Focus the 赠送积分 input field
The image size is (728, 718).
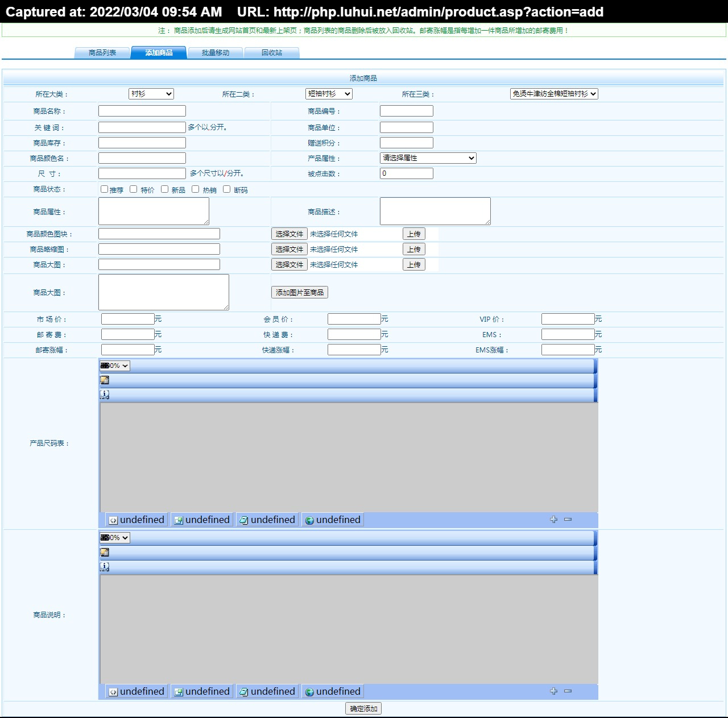(407, 143)
